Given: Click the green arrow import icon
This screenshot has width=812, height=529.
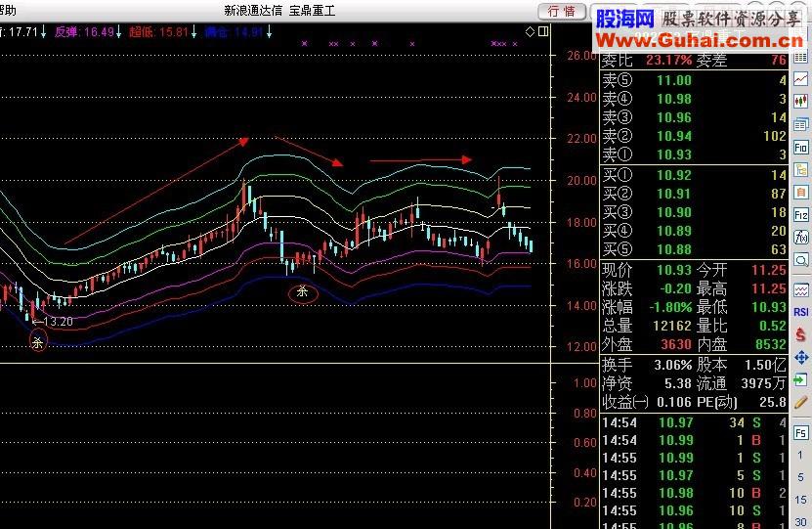Looking at the screenshot, I should tap(800, 379).
